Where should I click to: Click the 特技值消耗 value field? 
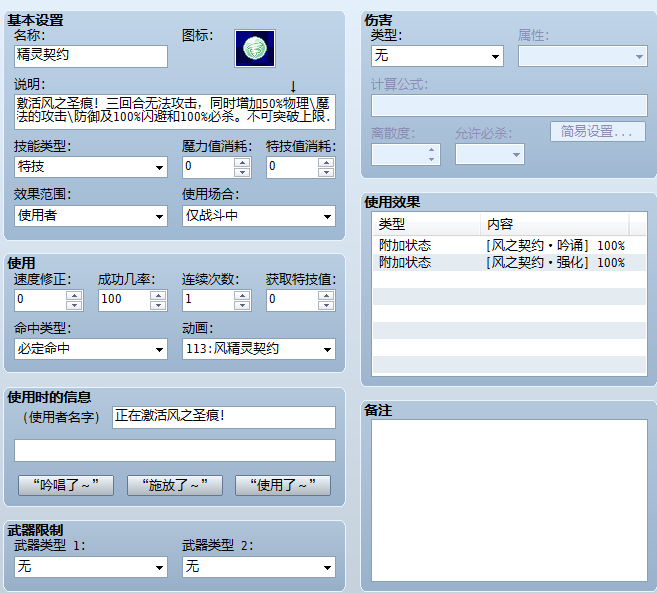click(x=292, y=167)
